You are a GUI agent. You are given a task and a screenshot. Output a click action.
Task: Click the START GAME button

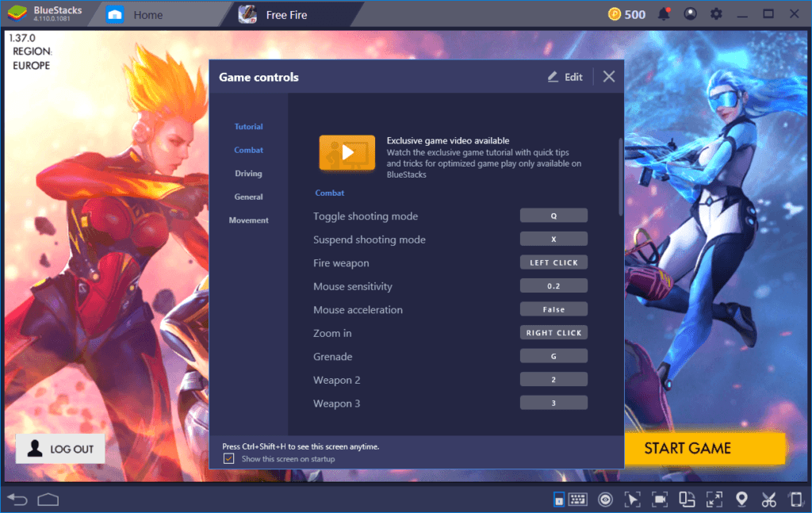click(705, 448)
